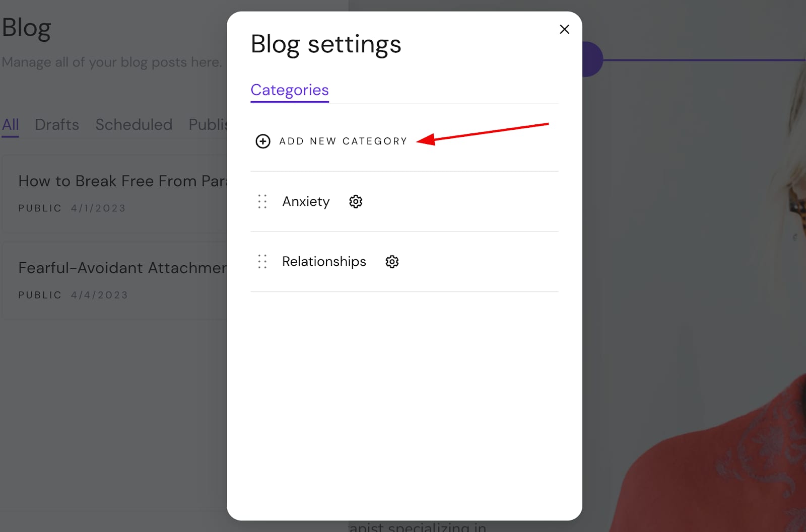806x532 pixels.
Task: Switch to the All posts tab
Action: click(11, 124)
